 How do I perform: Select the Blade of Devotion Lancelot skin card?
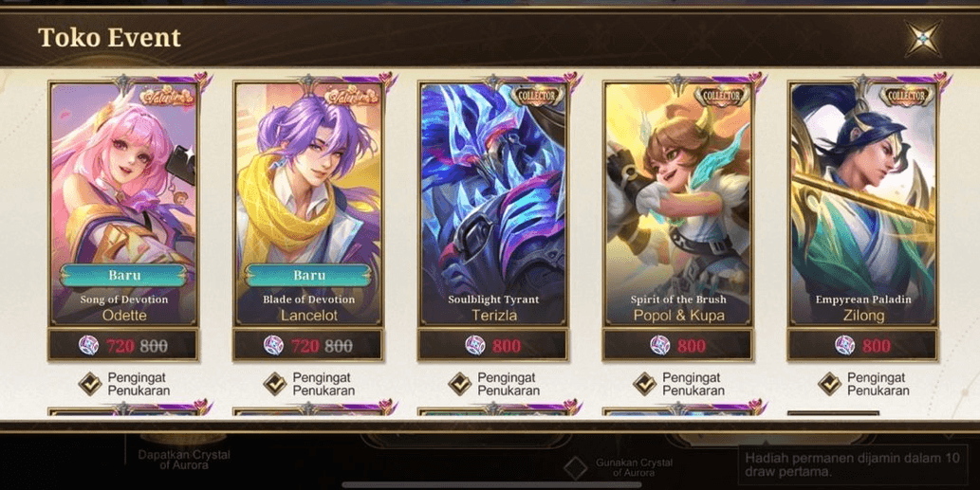tap(308, 204)
